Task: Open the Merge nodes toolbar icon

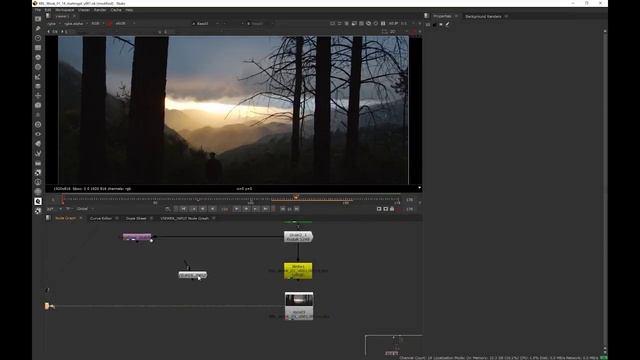Action: point(38,86)
